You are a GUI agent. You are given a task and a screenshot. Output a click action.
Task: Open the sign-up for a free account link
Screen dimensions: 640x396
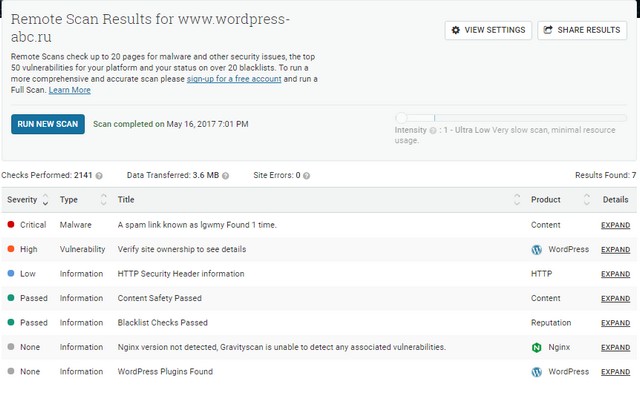coord(234,79)
